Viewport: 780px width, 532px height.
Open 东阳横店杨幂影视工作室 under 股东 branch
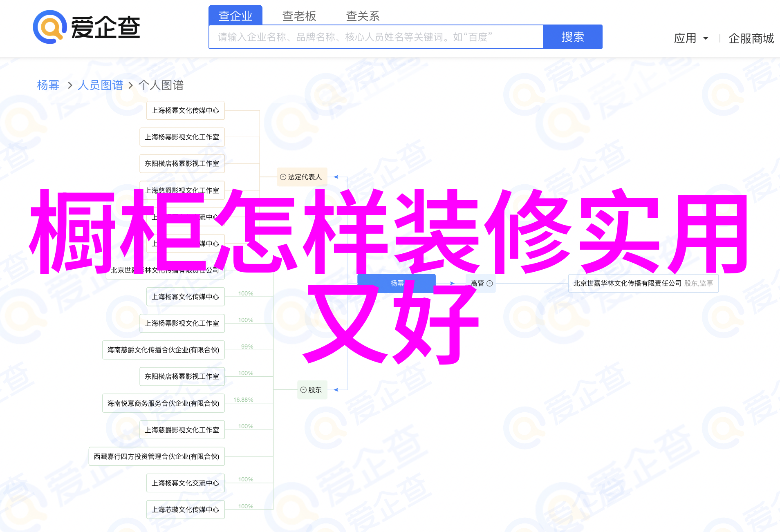coord(182,376)
